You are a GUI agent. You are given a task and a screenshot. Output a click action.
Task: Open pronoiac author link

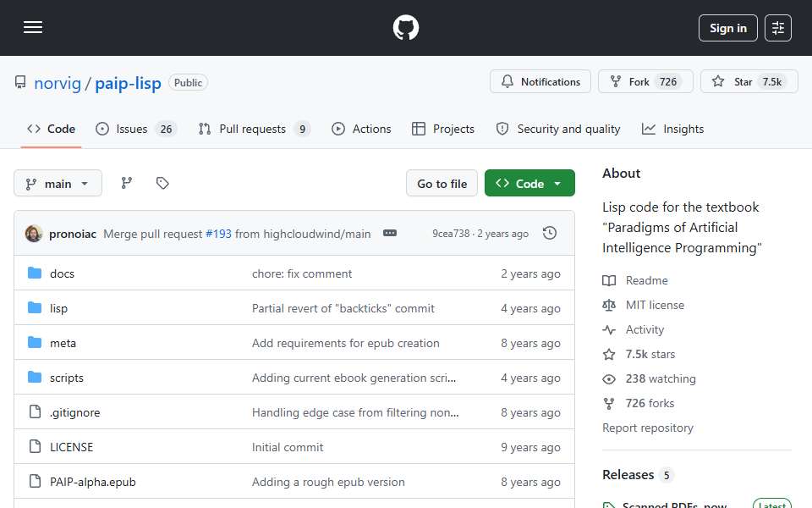click(73, 235)
